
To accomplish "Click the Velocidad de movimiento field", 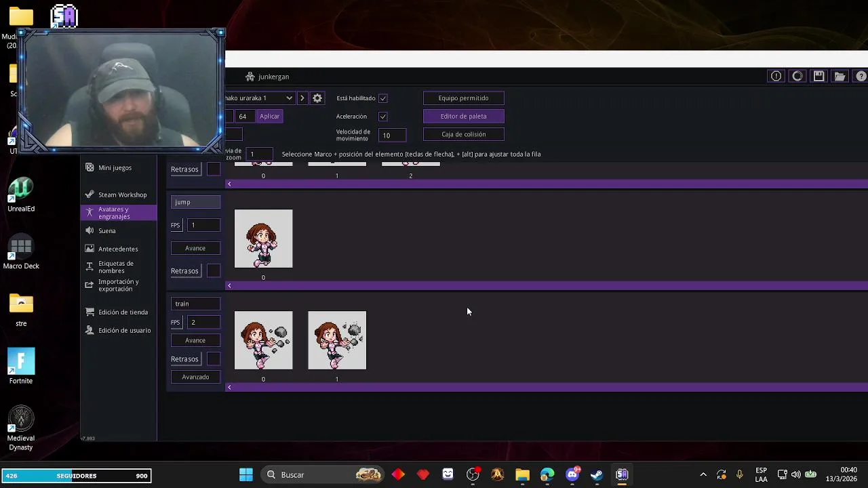I will (x=393, y=135).
